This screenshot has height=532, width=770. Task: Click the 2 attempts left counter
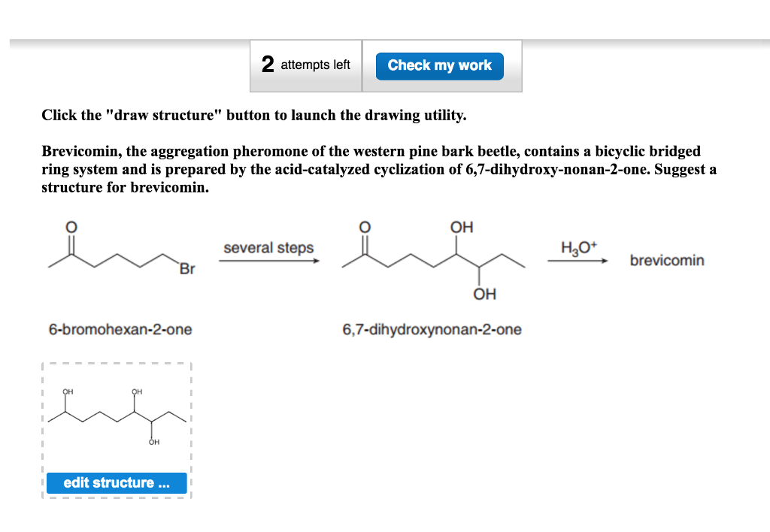point(305,65)
